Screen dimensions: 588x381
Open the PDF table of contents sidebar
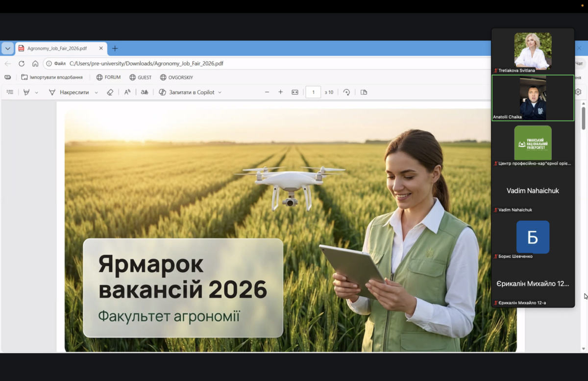tap(10, 92)
